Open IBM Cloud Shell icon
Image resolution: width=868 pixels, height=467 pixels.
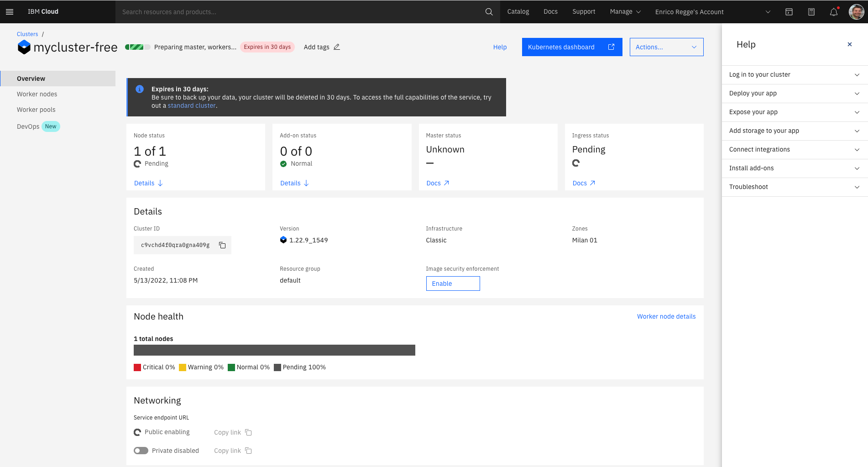pyautogui.click(x=789, y=12)
